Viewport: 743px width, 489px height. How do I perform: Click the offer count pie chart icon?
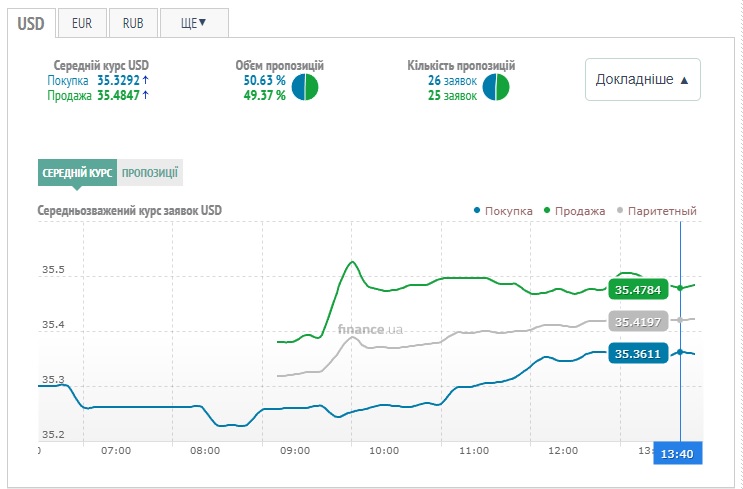[496, 88]
